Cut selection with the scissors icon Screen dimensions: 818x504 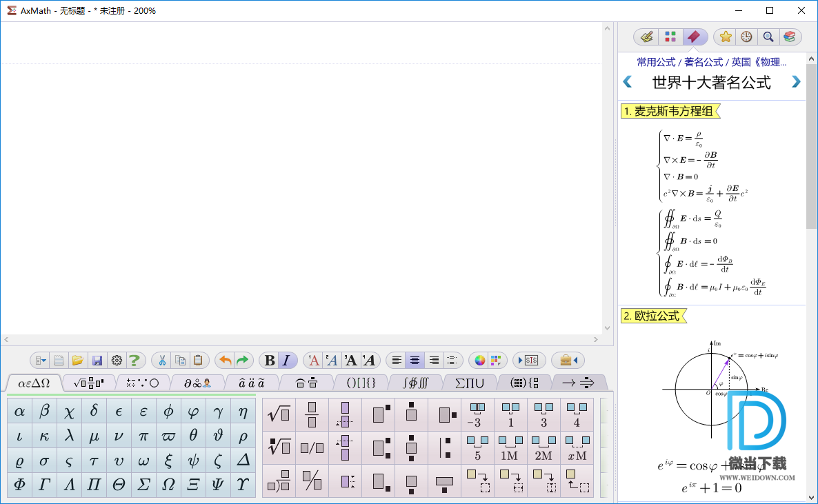[162, 361]
